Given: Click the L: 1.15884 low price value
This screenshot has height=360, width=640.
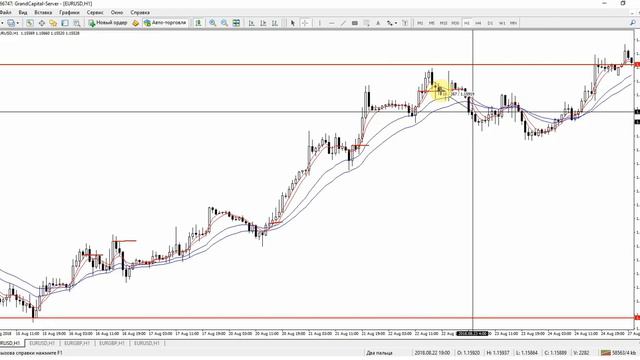Looking at the screenshot, I should click(527, 352).
